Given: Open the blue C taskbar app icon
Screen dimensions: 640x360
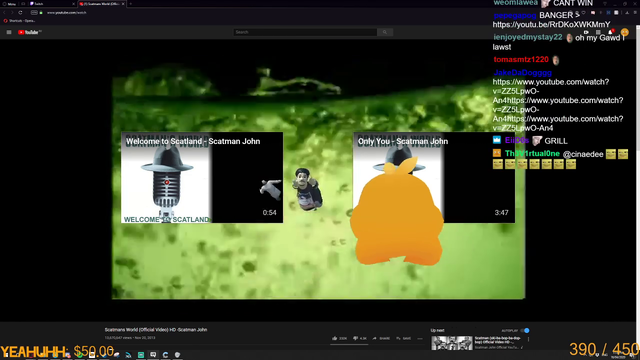Looking at the screenshot, I should tap(165, 355).
